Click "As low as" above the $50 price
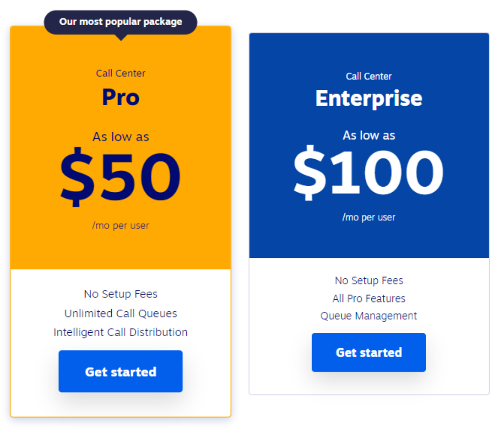Viewport: 504px width, 431px height. click(x=121, y=137)
